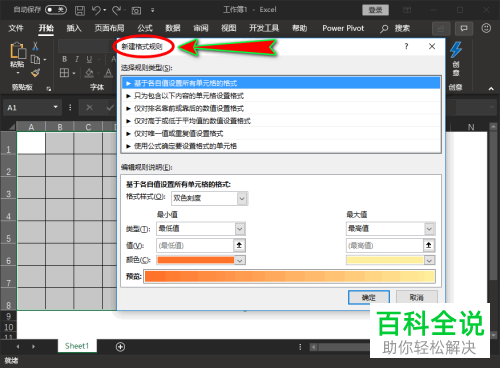The width and height of the screenshot is (500, 368).
Task: Select rule 基于各自值设置所有单元格的格式
Action: click(281, 83)
